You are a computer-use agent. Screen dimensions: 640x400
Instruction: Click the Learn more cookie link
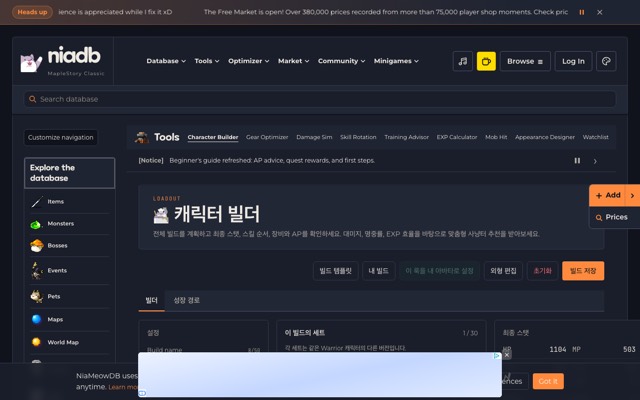(x=123, y=387)
